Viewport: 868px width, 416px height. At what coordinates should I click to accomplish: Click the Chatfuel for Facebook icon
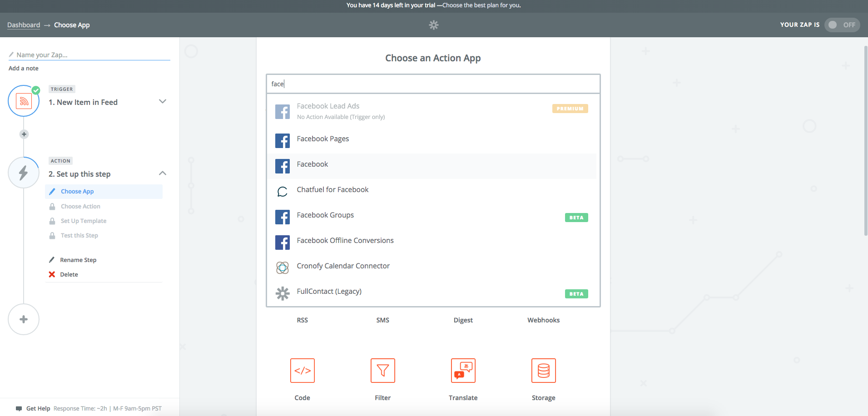click(x=283, y=192)
